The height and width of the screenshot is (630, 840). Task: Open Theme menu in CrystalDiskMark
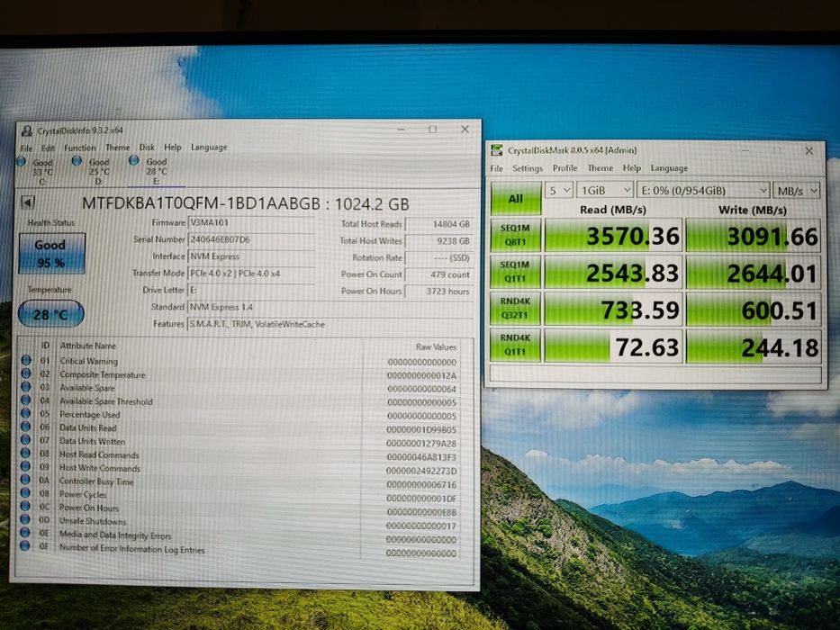600,168
